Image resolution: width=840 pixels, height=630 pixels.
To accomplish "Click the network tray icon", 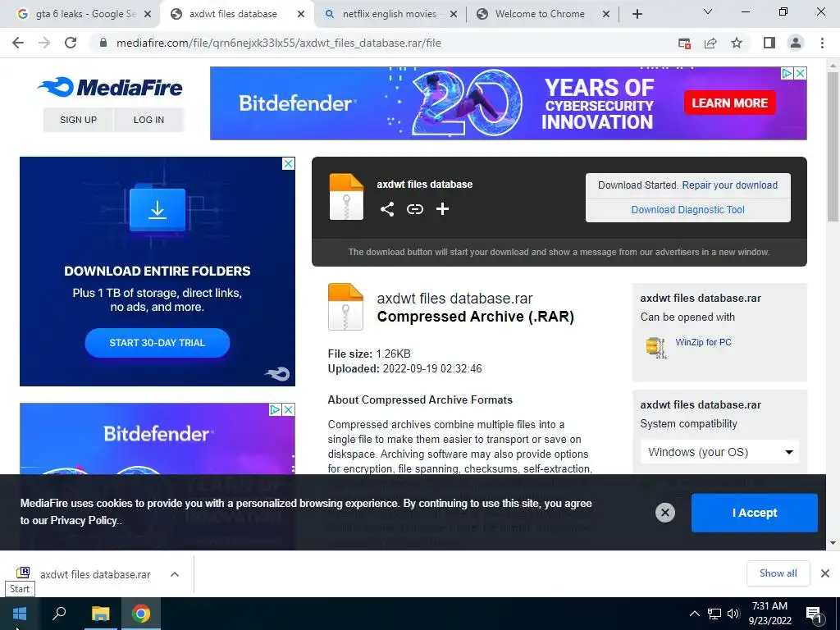I will [x=714, y=614].
